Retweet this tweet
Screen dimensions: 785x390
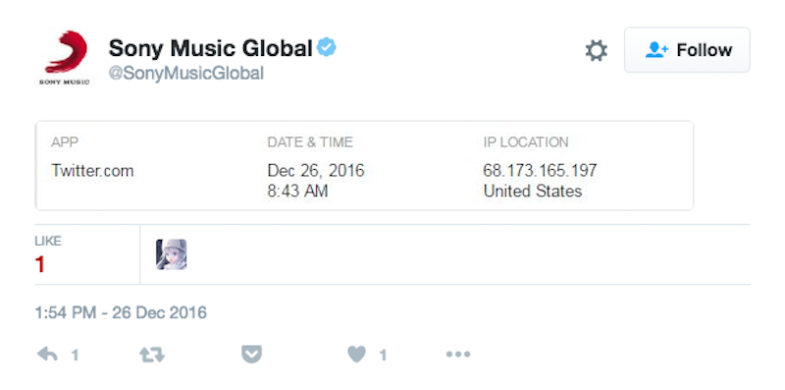tap(152, 355)
